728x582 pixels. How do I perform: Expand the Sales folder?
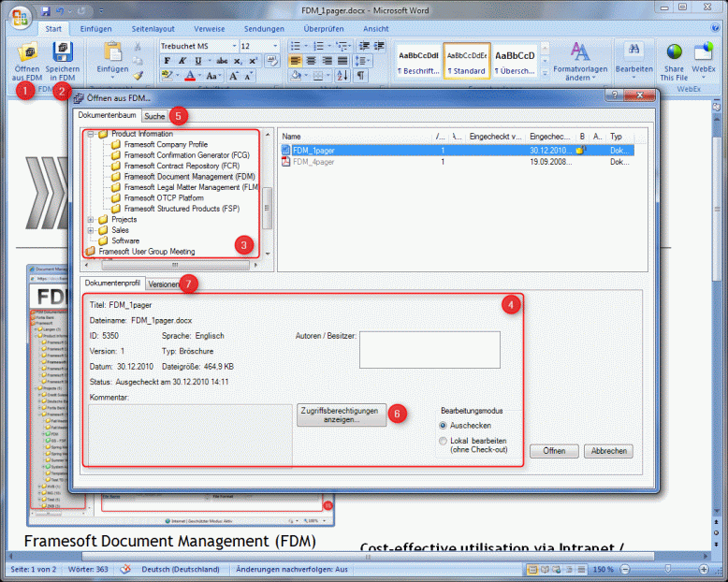pos(91,230)
